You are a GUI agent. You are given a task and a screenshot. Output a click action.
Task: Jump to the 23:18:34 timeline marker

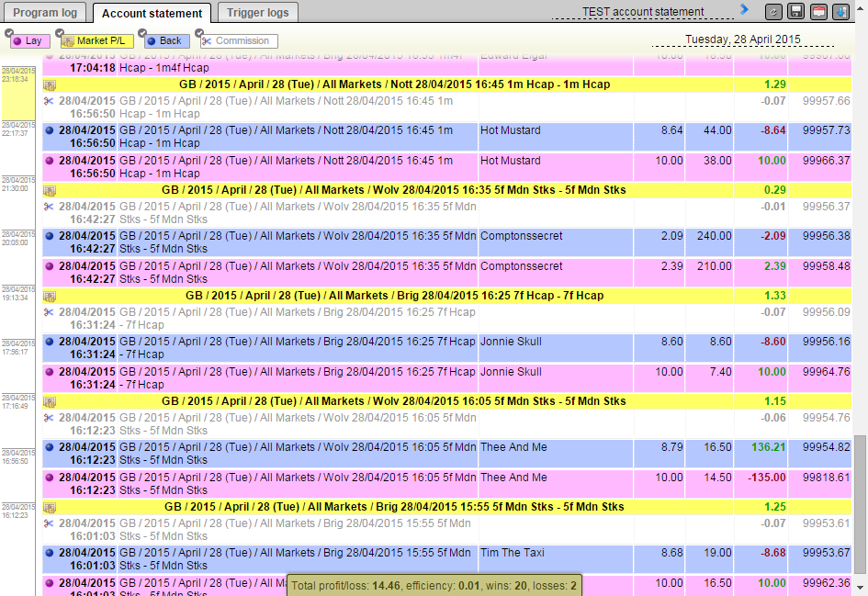point(18,75)
